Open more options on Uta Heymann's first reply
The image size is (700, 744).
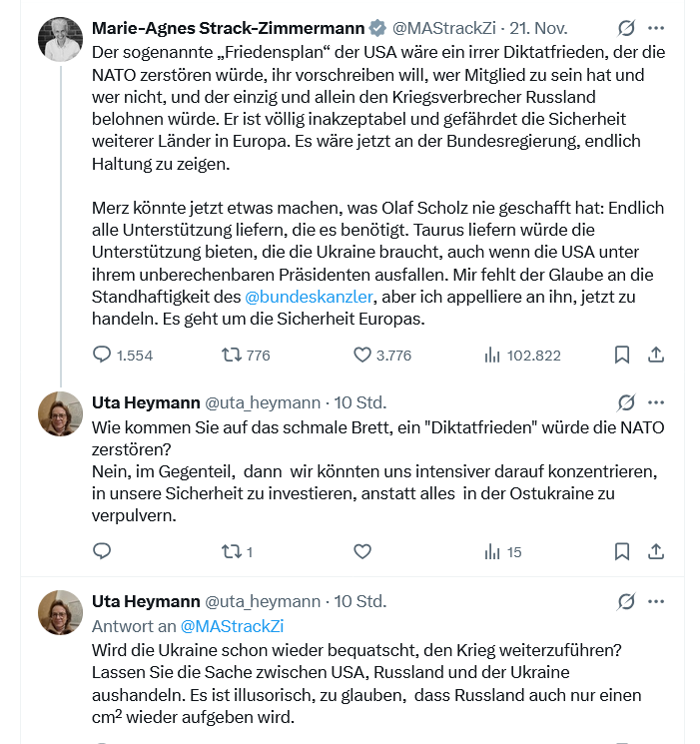pyautogui.click(x=656, y=402)
